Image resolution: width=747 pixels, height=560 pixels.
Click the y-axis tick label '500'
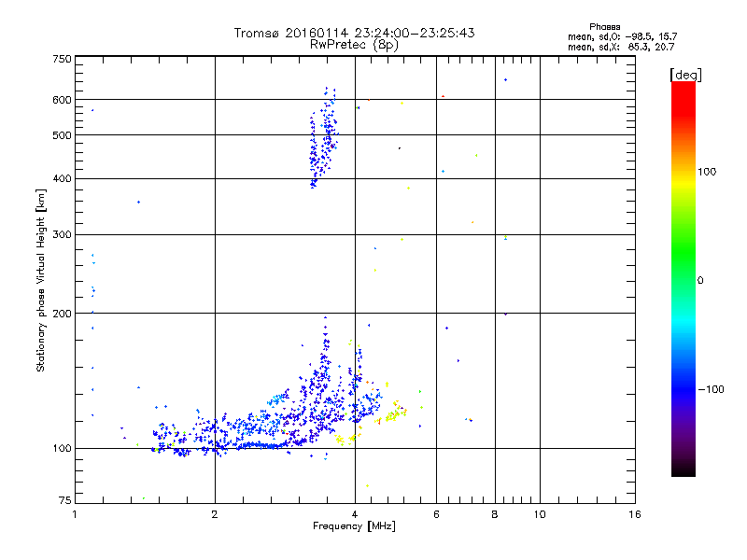pos(62,135)
